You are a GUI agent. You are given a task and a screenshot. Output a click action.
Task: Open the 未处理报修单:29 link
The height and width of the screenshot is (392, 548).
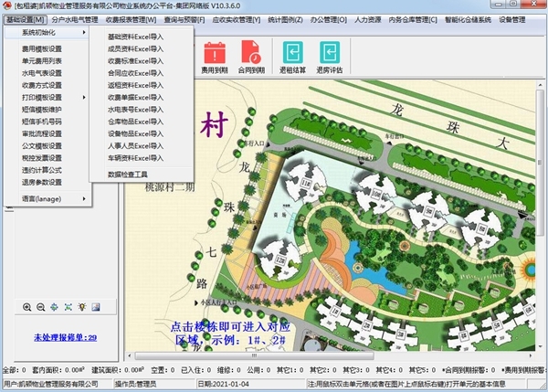66,337
